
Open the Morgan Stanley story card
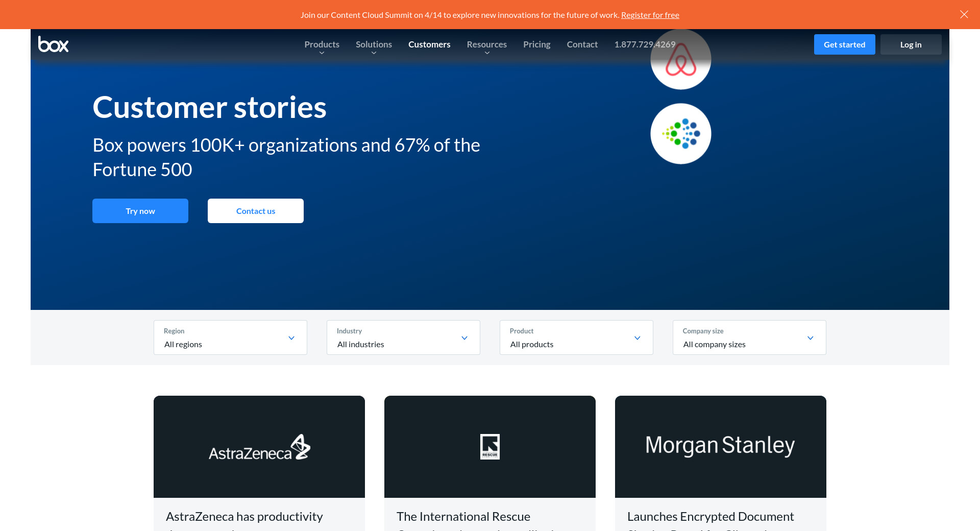pos(720,446)
